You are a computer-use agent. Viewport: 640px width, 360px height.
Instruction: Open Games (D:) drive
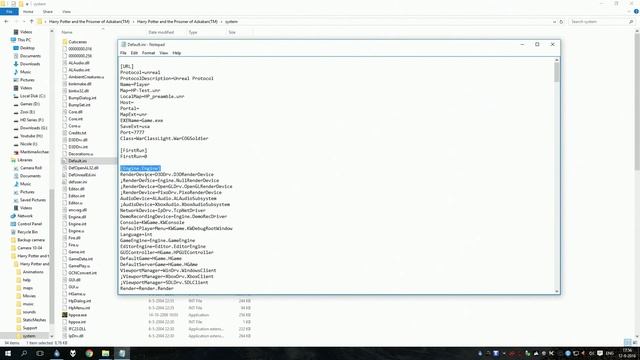click(x=29, y=104)
